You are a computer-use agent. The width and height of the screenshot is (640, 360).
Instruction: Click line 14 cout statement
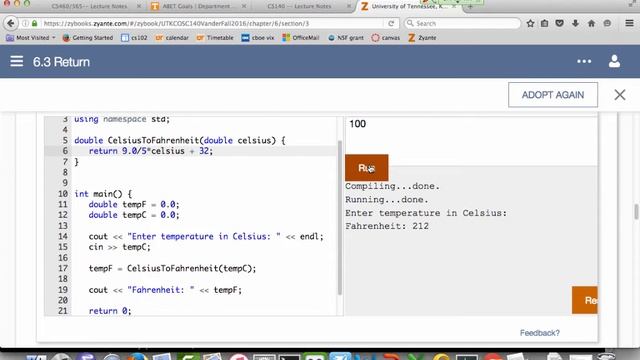click(206, 236)
